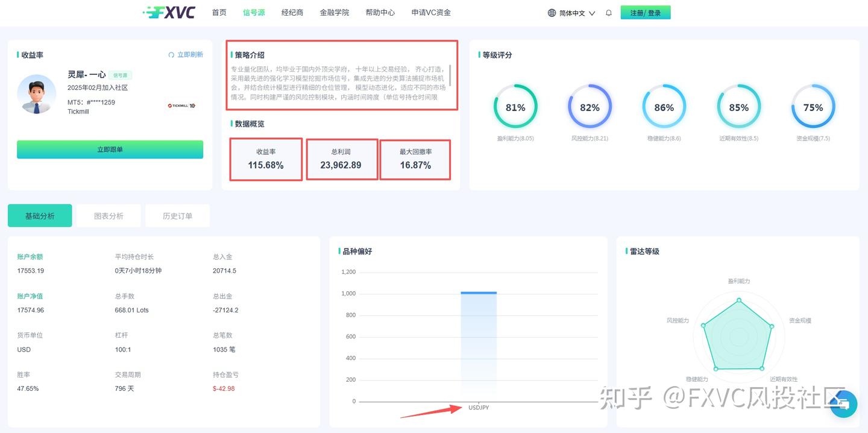Click the 注册/登录 button
868x433 pixels.
646,12
